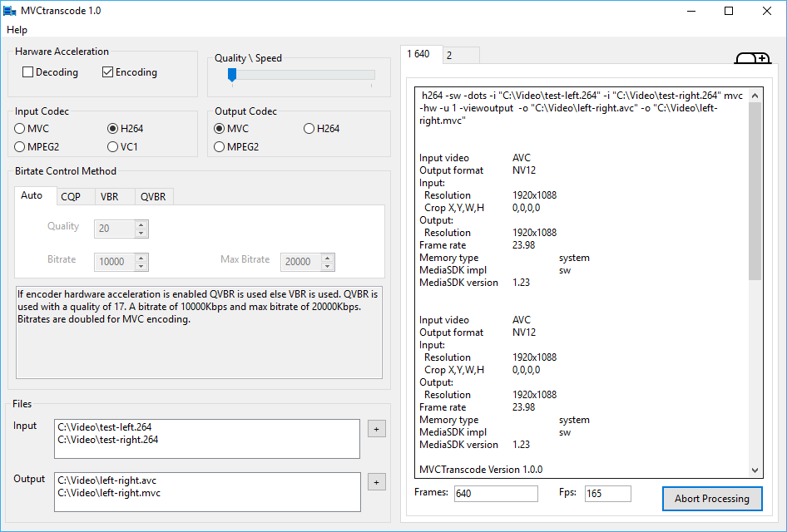Click the command line text in log
Viewport: 787px width, 532px height.
tap(582, 108)
